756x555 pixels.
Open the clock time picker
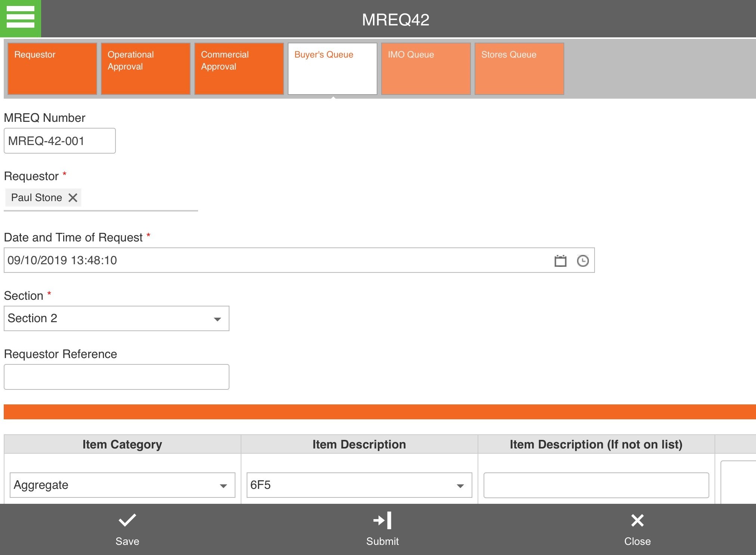point(582,260)
